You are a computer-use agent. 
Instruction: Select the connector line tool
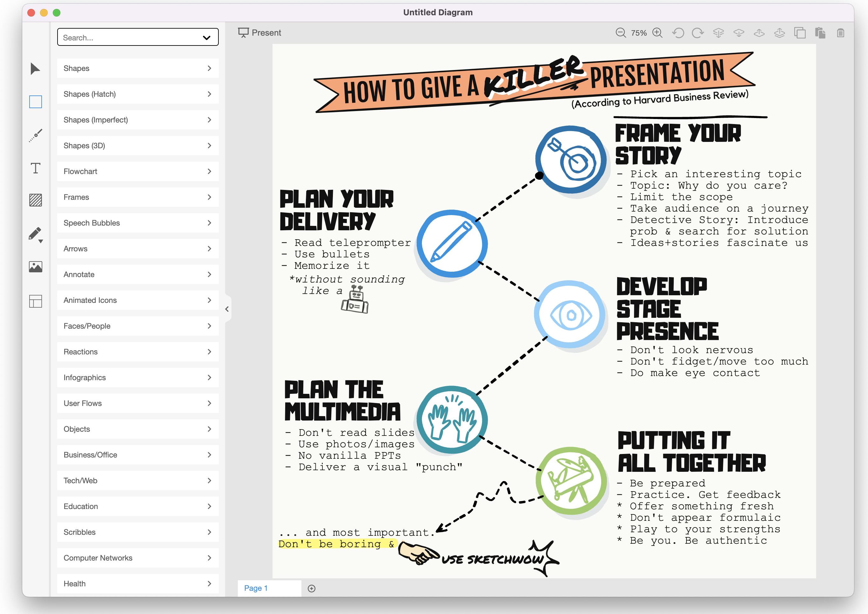(35, 135)
